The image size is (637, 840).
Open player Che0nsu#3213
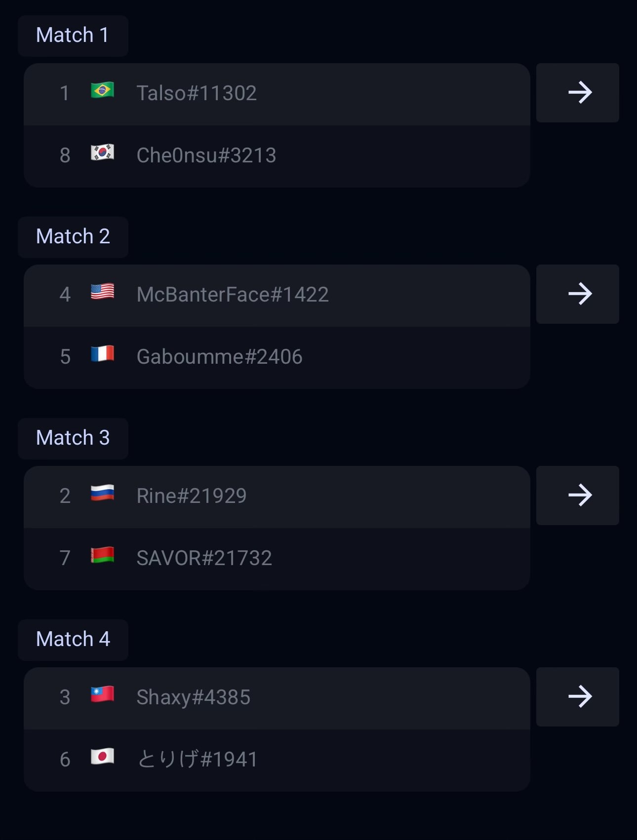206,155
